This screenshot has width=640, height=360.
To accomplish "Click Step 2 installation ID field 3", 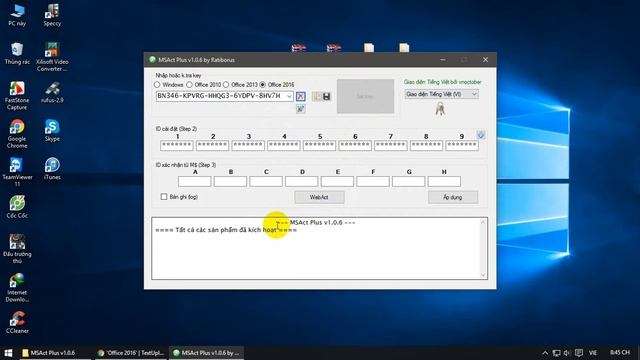I will pos(248,145).
